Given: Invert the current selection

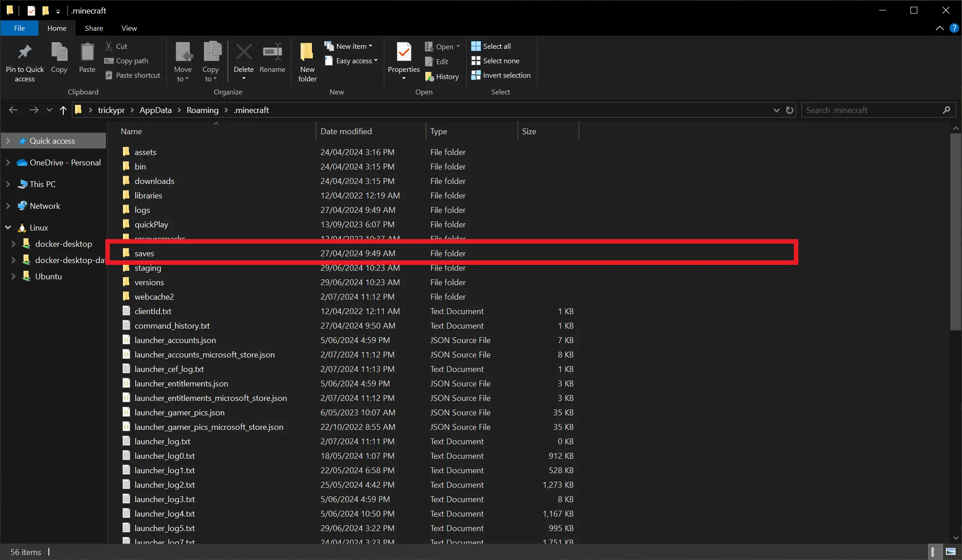Looking at the screenshot, I should point(501,75).
